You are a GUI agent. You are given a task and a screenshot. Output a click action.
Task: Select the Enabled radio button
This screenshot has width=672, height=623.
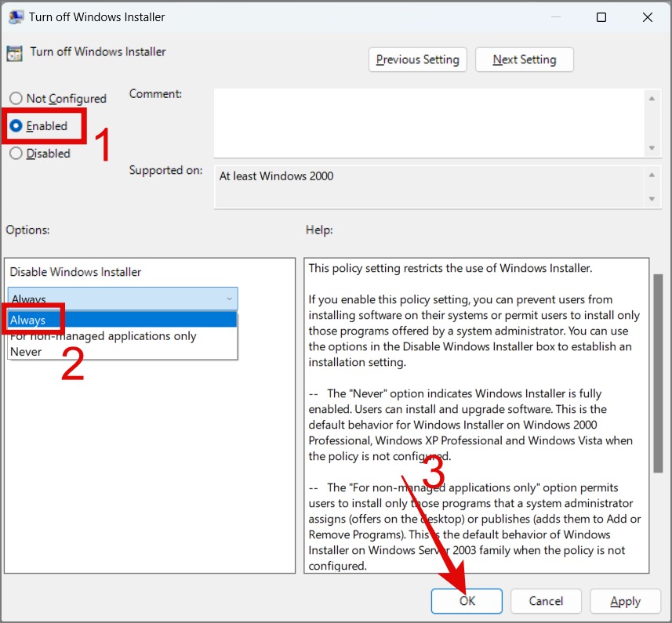tap(38, 126)
